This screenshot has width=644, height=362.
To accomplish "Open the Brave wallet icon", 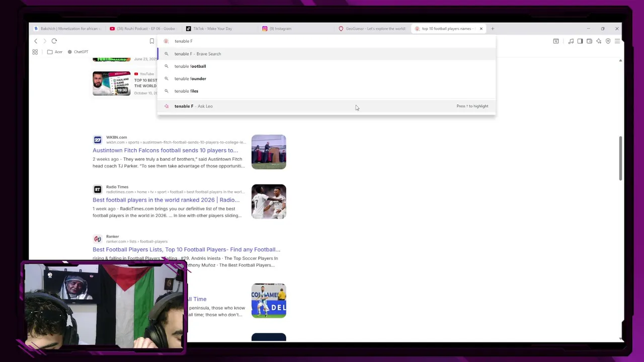I will coord(589,41).
